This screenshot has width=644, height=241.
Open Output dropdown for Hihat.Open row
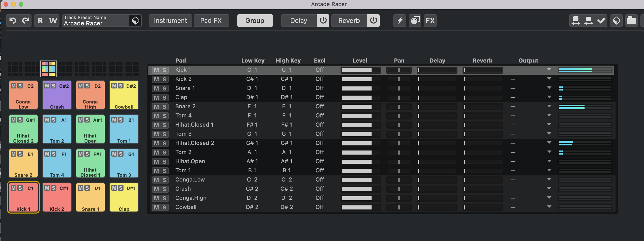point(549,161)
